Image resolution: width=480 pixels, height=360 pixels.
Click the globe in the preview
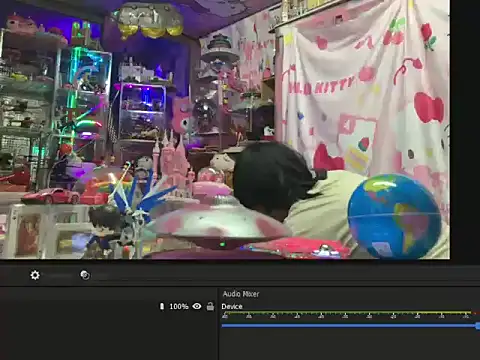(394, 216)
